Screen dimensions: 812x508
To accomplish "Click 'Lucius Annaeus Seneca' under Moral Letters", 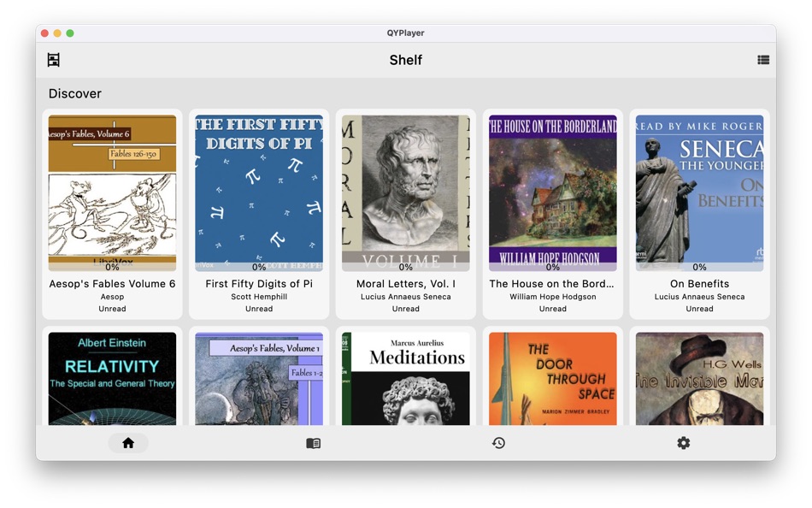I will pyautogui.click(x=405, y=297).
